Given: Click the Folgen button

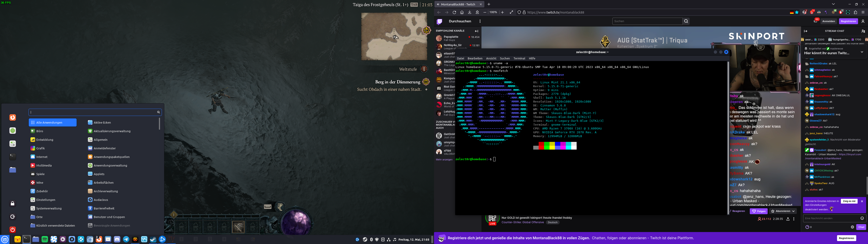Looking at the screenshot, I should pos(759,211).
